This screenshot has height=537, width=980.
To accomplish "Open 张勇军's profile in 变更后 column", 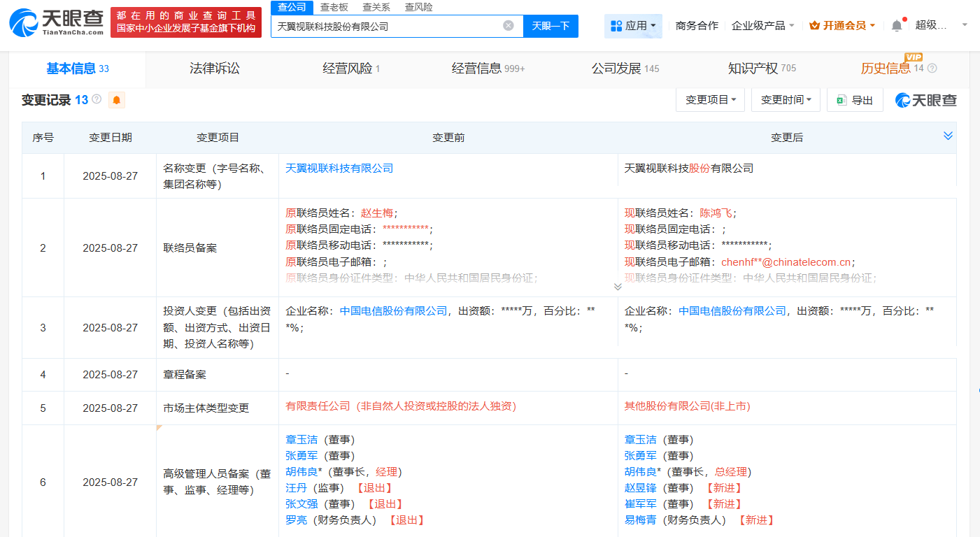I will [641, 456].
